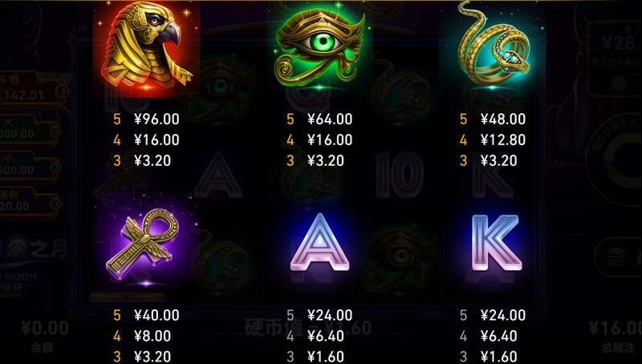Click the ¥16.00 总赌注 total bet display

coord(616,336)
